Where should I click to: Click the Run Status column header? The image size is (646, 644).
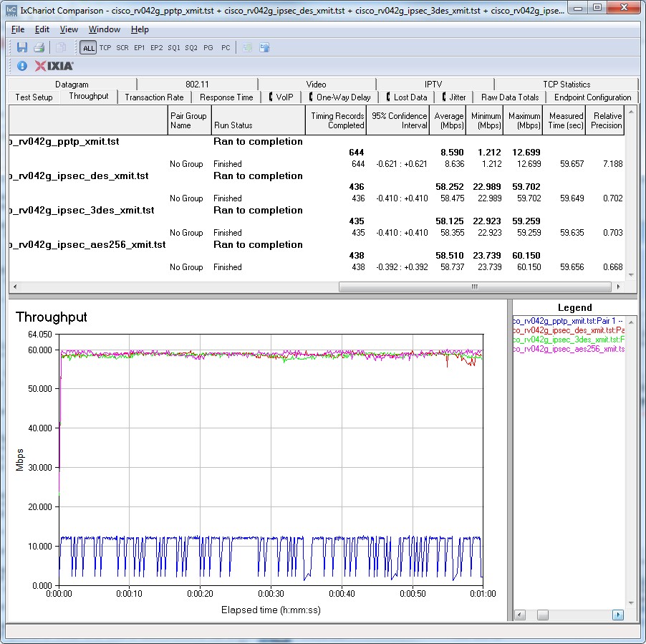click(259, 120)
